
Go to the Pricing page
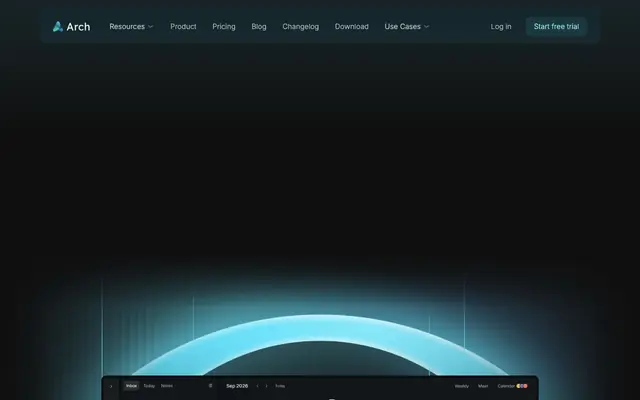[x=224, y=27]
